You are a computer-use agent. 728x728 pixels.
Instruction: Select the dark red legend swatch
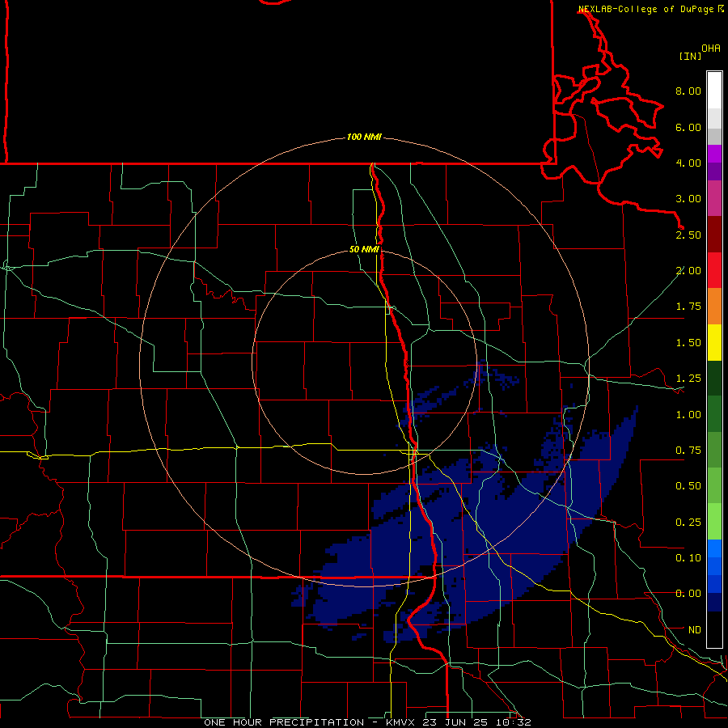click(x=714, y=235)
